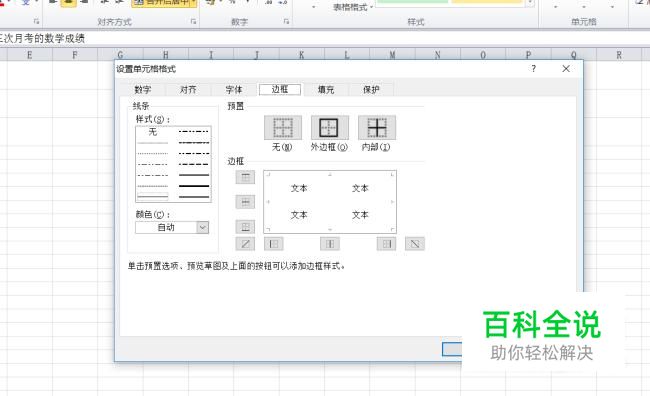The image size is (650, 396).
Task: Expand the 数字 group dialog launcher
Action: 286,22
